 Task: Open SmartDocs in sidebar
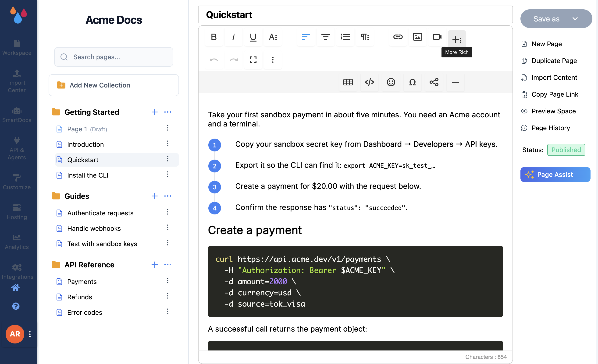(17, 115)
